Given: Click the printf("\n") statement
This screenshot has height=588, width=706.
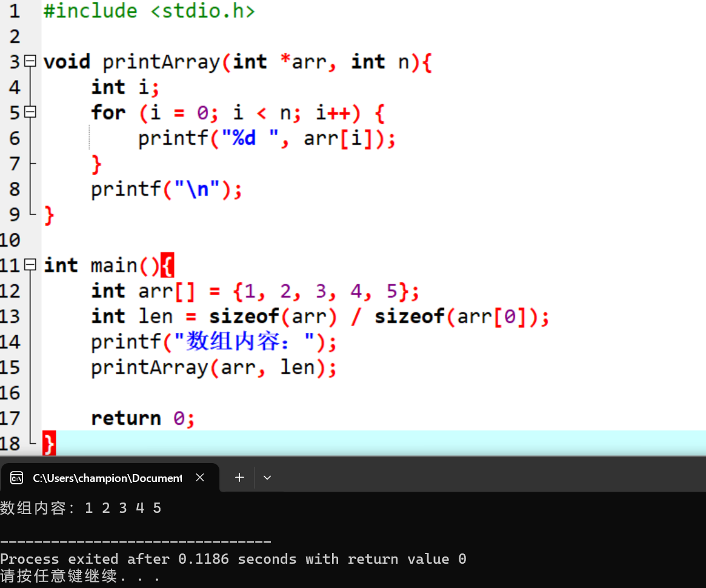Looking at the screenshot, I should coord(167,190).
